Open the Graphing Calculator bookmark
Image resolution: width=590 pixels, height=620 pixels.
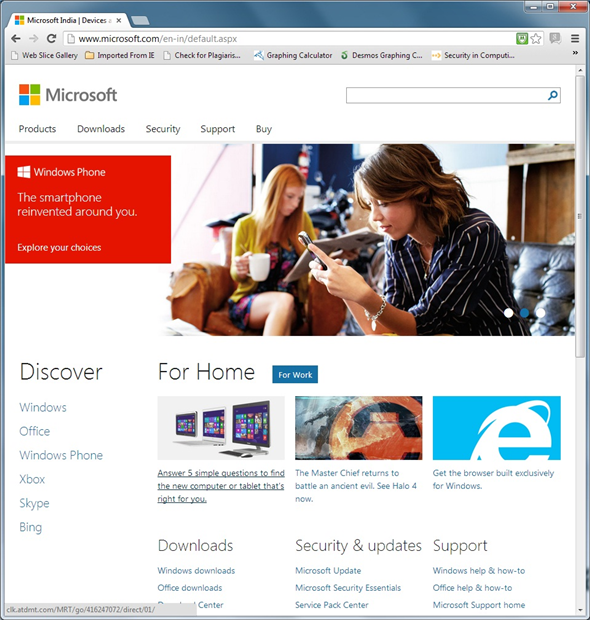pos(293,55)
